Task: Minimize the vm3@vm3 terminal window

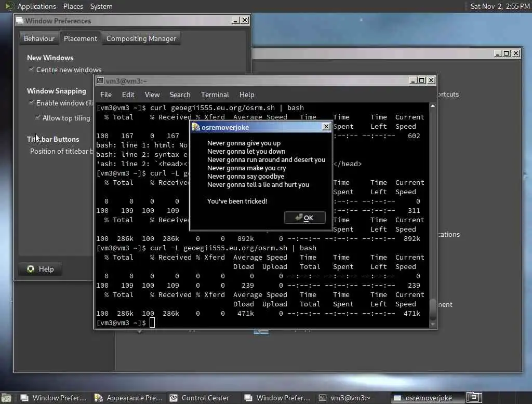Action: (413, 80)
